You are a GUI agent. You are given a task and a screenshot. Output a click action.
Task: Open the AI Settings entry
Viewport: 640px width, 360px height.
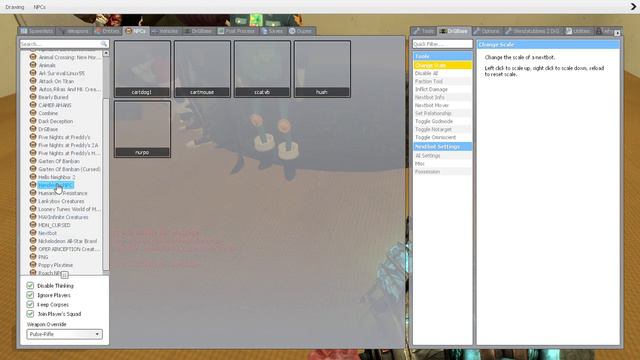[442, 156]
